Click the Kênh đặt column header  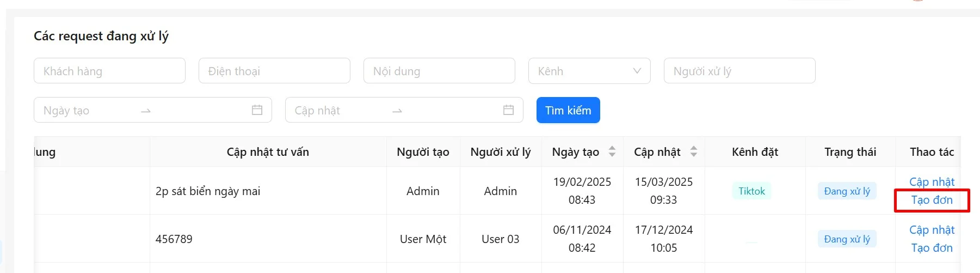point(755,152)
